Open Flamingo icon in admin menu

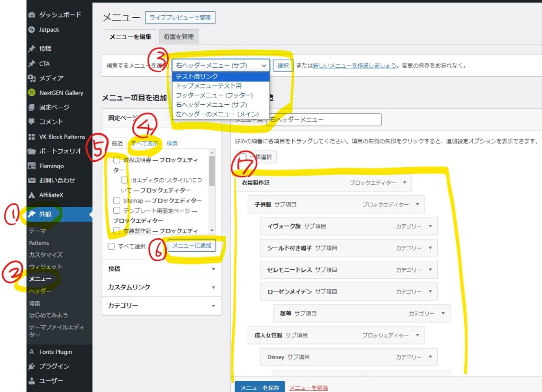click(x=32, y=166)
